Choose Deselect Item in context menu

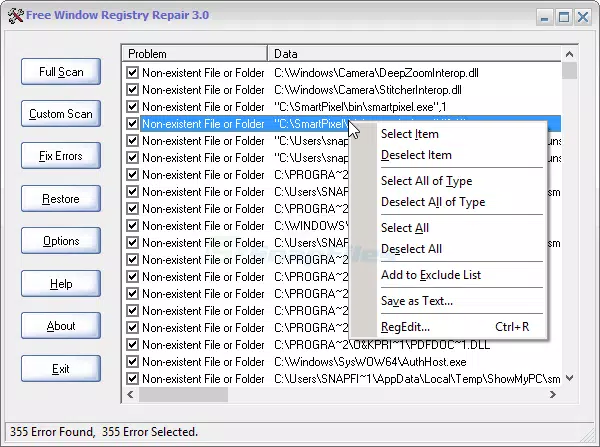point(416,155)
